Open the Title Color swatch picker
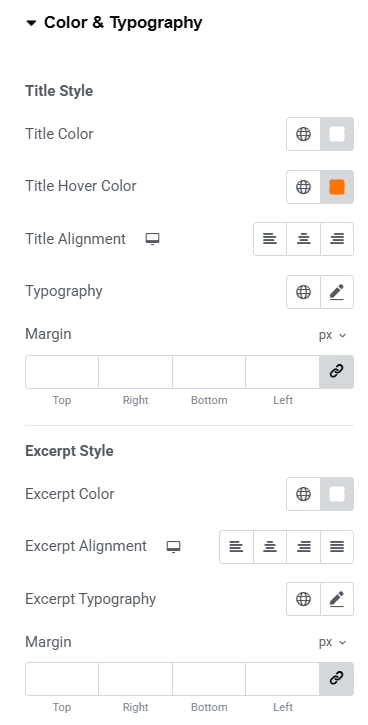Screen dimensions: 368x725 pyautogui.click(x=337, y=134)
